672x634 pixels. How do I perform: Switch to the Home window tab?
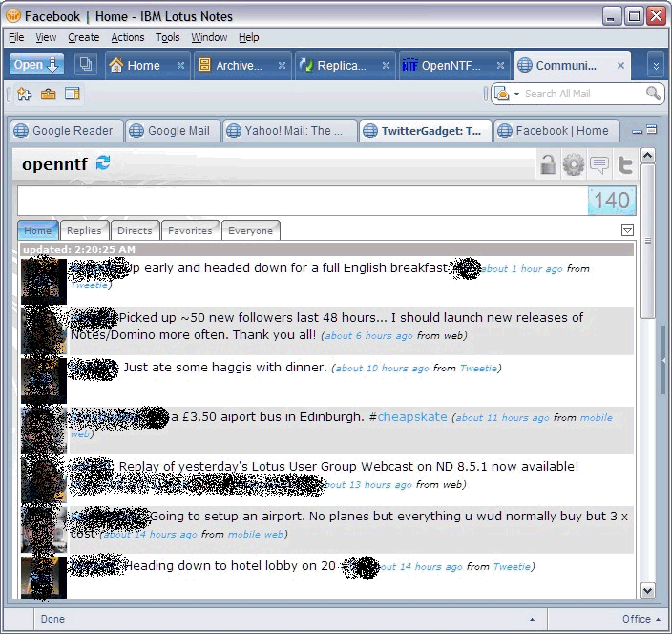(141, 66)
